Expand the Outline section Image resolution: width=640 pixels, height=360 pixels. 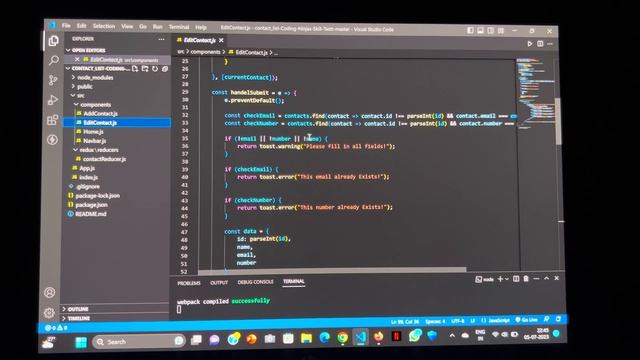(x=78, y=309)
